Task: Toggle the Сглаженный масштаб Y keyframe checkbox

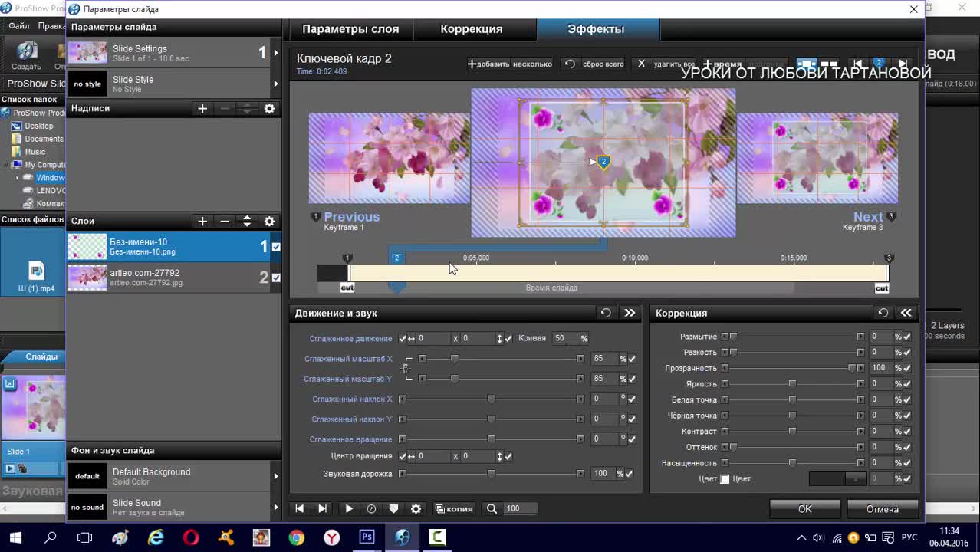Action: coord(632,379)
